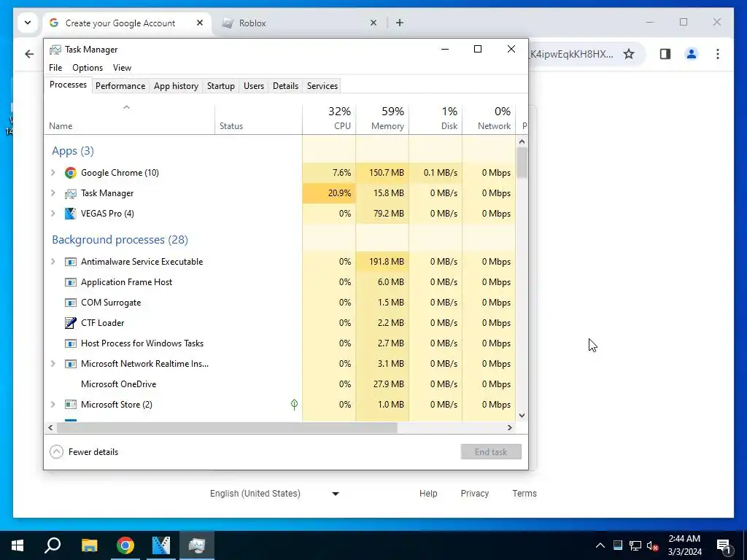Expand Antimalware Service Executable row
This screenshot has width=747, height=560.
[x=53, y=262]
